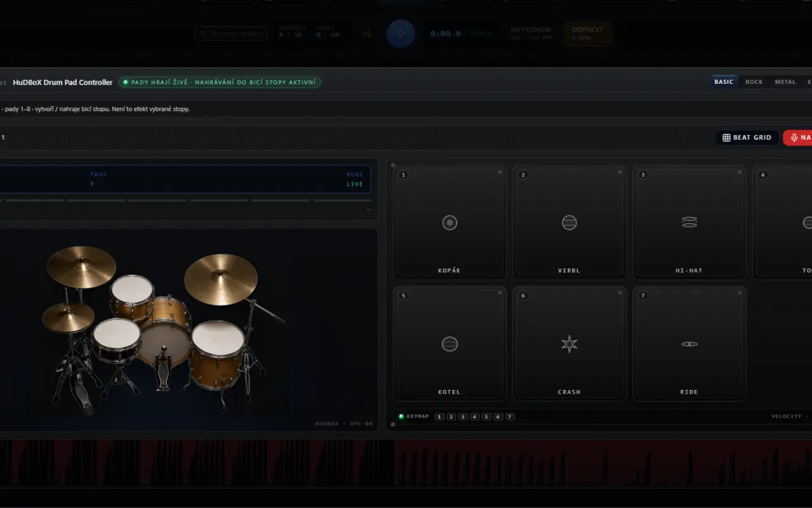This screenshot has width=812, height=508.
Task: Hit the Hi-Hat pad
Action: pyautogui.click(x=690, y=223)
